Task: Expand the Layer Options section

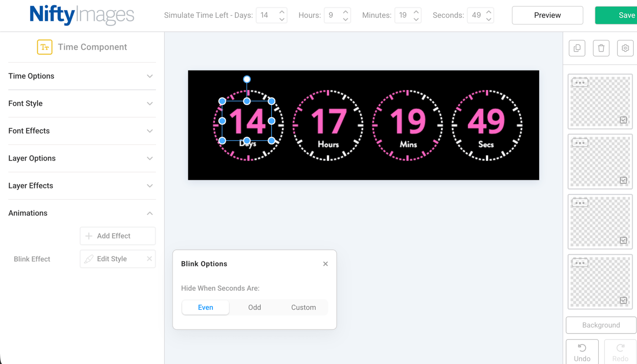Action: 82,158
